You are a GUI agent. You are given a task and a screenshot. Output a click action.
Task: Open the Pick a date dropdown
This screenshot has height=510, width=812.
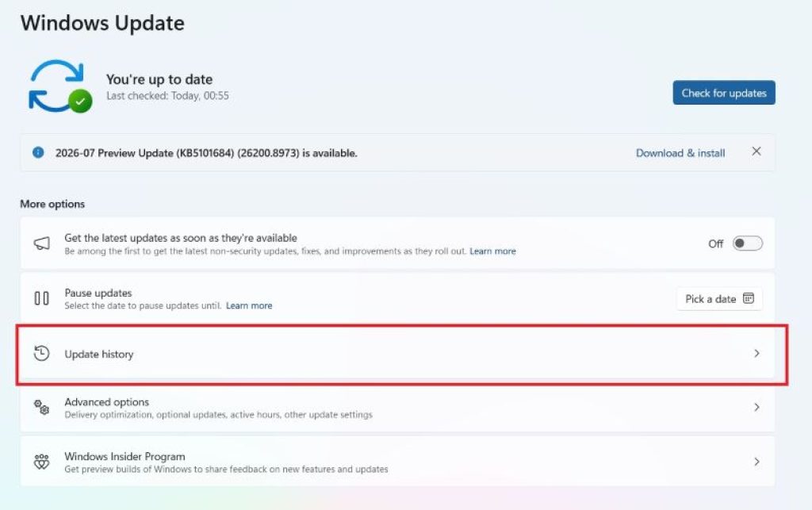coord(719,299)
